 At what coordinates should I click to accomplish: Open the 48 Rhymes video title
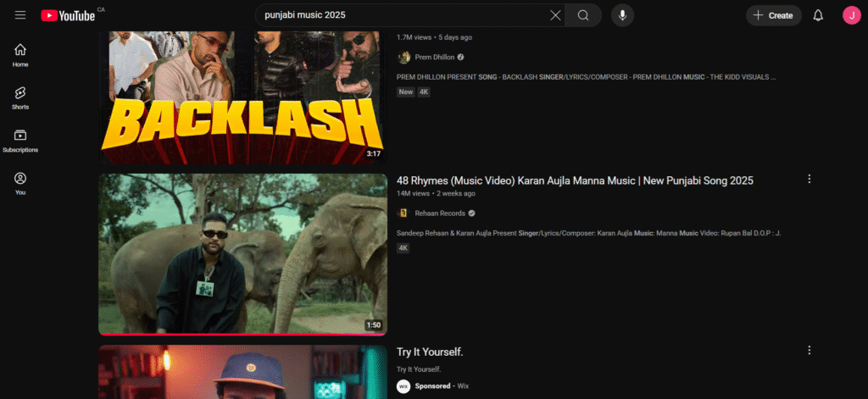point(575,180)
